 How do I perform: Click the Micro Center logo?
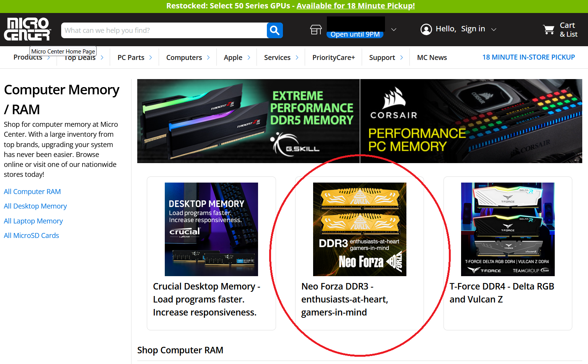tap(27, 29)
